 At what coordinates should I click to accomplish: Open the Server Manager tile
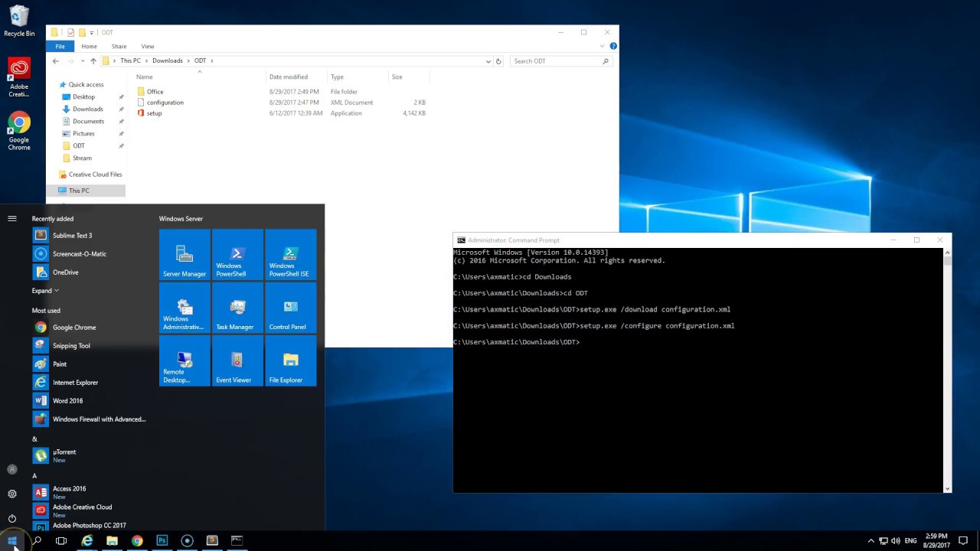(x=185, y=255)
